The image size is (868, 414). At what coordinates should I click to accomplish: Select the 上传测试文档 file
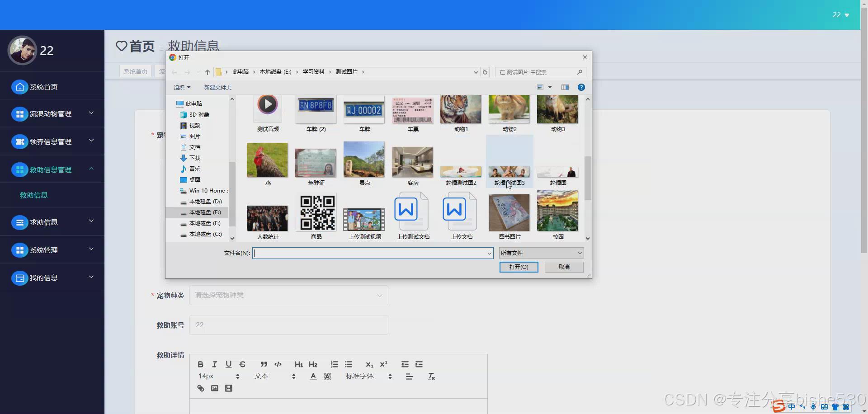pos(413,216)
